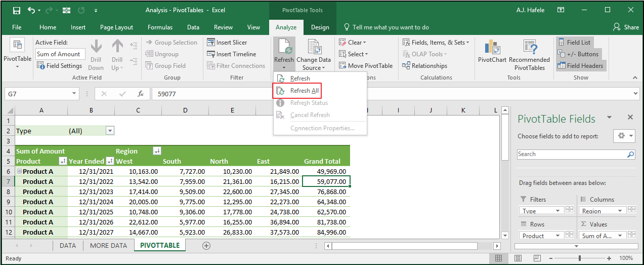Screen dimensions: 644x265
Task: Open the Year Ended filter dropdown
Action: coord(110,161)
